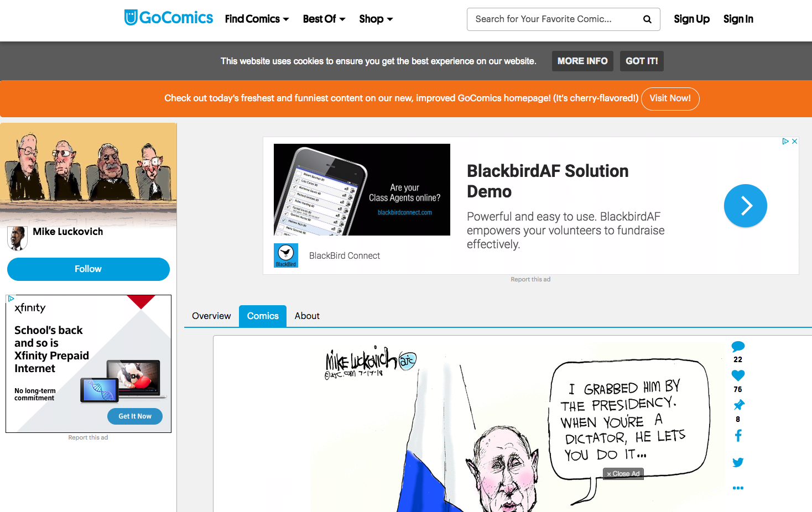Open the three-dots more options icon
Screen dimensions: 812x512
click(738, 488)
